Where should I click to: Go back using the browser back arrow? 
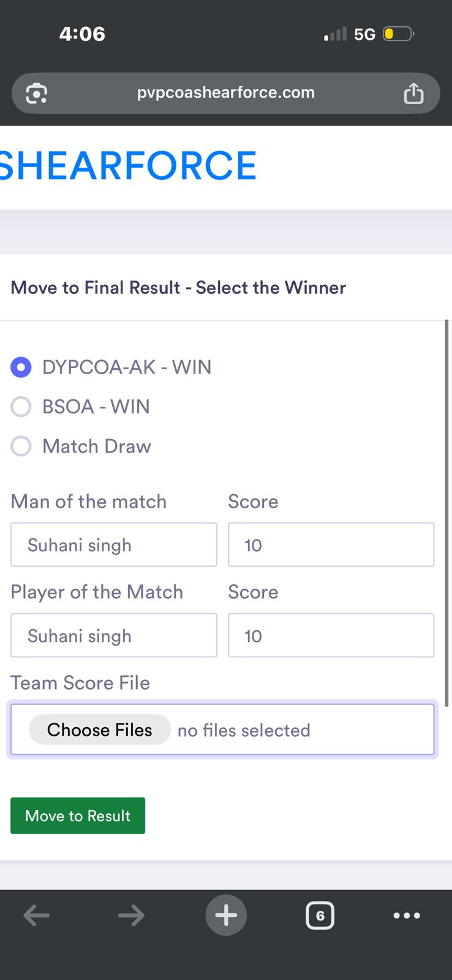tap(37, 916)
